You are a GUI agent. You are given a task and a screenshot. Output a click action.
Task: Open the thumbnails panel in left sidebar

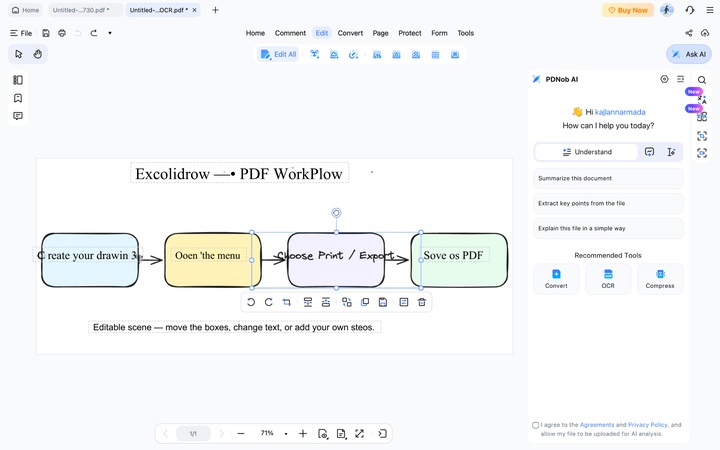click(x=18, y=80)
